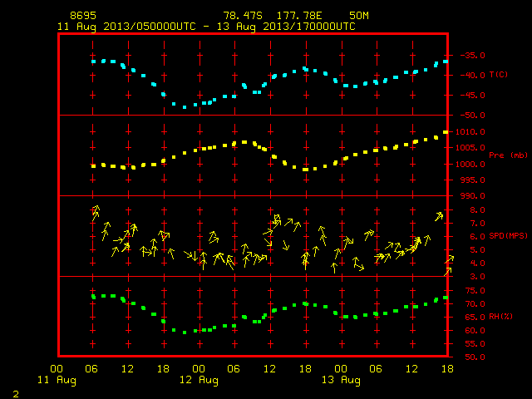Click the final 18 hour label on time axis
This screenshot has height=399, width=532.
[x=447, y=369]
